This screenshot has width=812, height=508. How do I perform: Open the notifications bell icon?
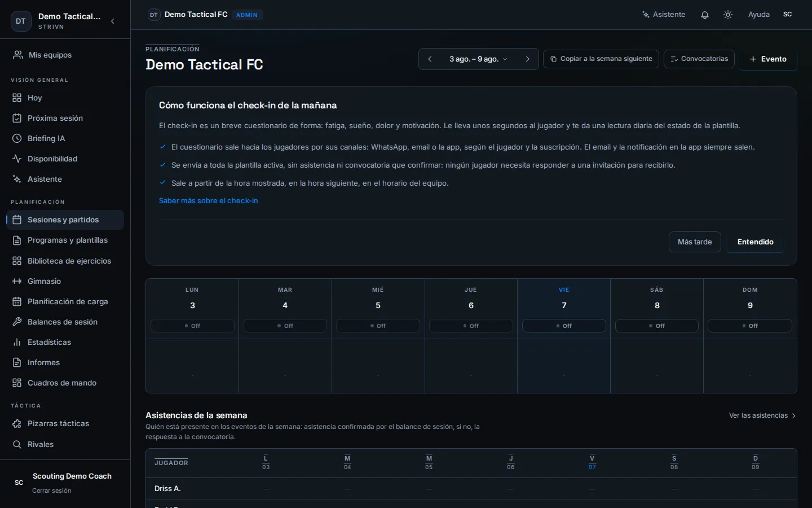pos(705,15)
